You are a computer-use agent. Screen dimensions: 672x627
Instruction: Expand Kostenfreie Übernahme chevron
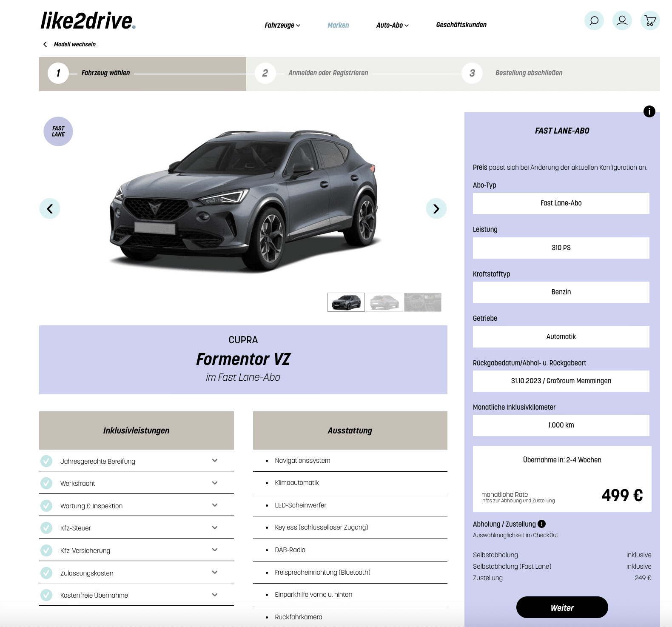click(x=215, y=595)
